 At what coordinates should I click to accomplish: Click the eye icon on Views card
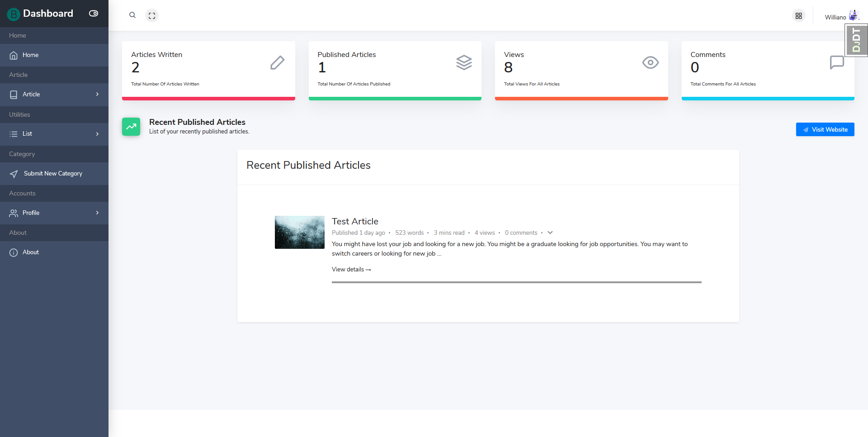tap(650, 62)
